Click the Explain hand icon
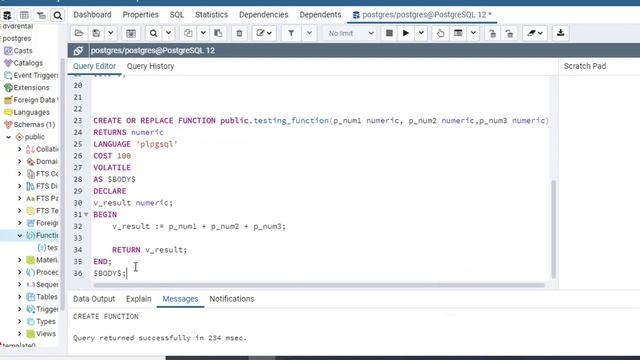The image size is (640, 360). pos(440,33)
